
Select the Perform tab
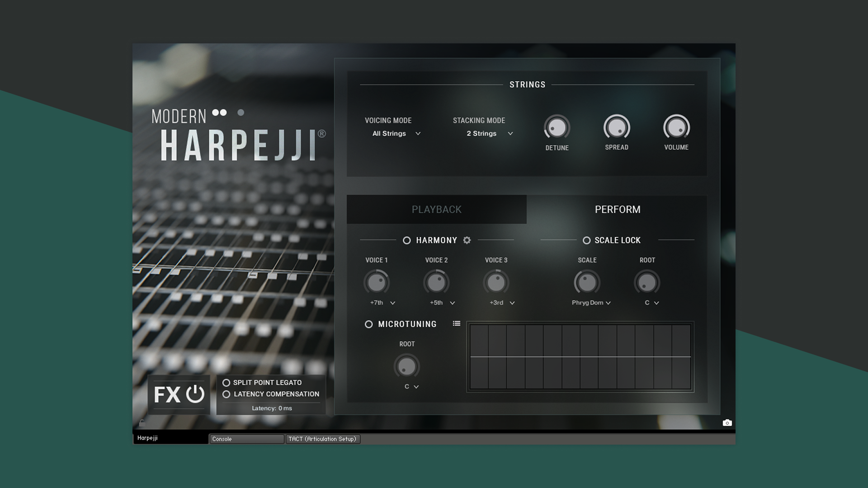[x=618, y=209]
